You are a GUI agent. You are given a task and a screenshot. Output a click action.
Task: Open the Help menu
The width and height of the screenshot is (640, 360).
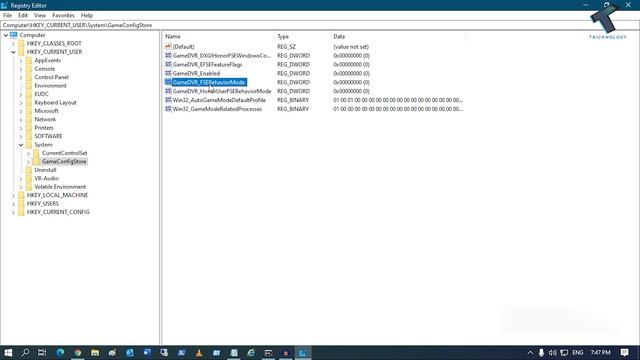click(x=87, y=16)
